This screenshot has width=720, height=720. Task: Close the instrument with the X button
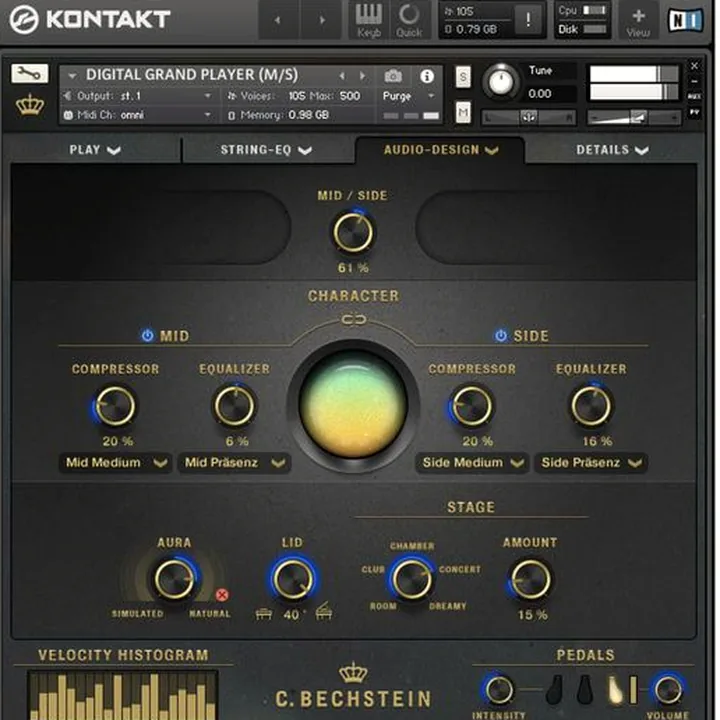pos(694,66)
